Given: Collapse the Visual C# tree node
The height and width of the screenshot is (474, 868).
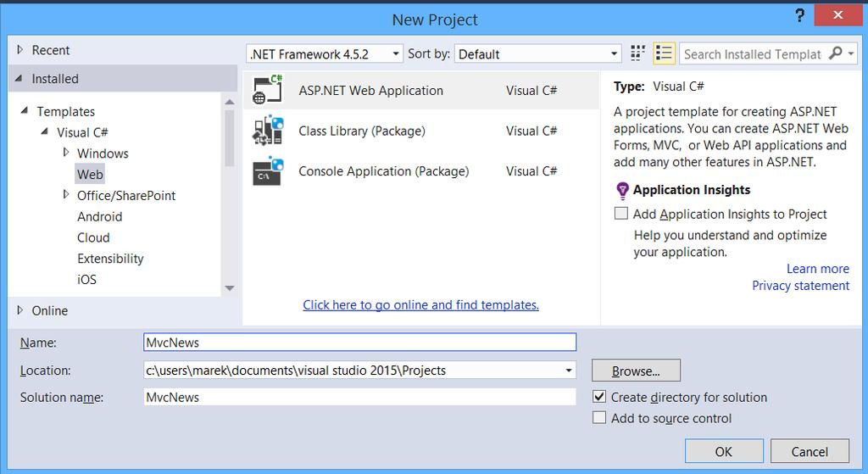Looking at the screenshot, I should (45, 131).
